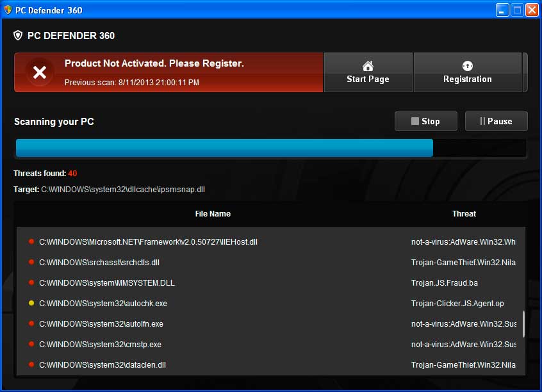Screen dimensions: 542x392
Task: Stop the PC scan
Action: [x=425, y=121]
